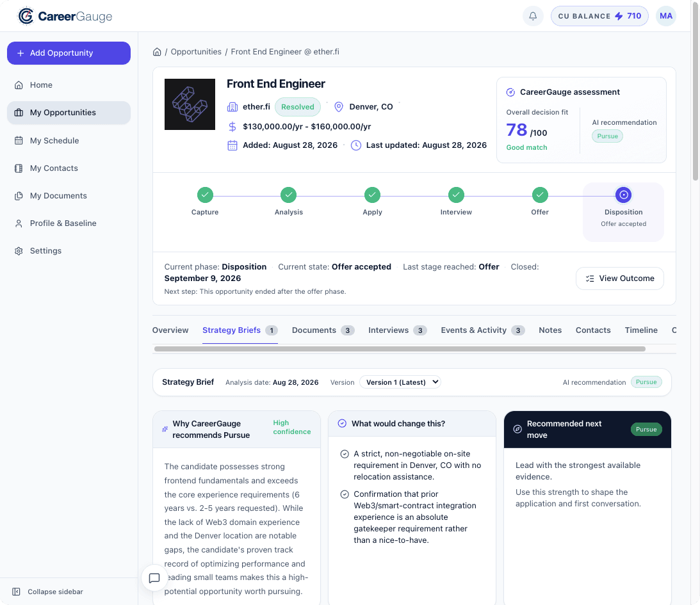This screenshot has height=605, width=700.
Task: Click the My Contacts book icon
Action: point(19,168)
